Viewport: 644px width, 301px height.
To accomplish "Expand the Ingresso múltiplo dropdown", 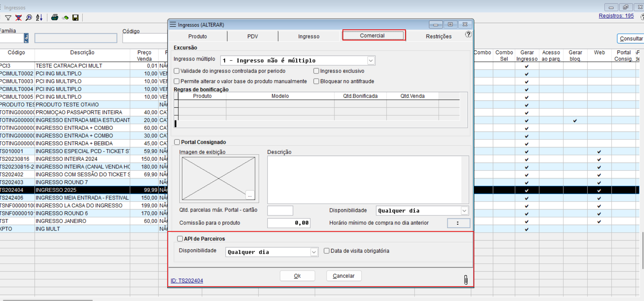I will coord(371,61).
